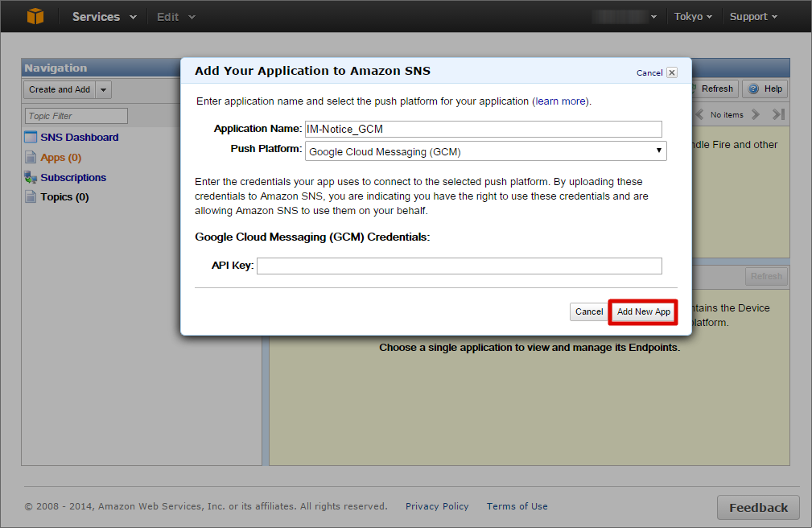Click the Create and Add button
Viewport: 812px width, 528px height.
click(x=60, y=89)
